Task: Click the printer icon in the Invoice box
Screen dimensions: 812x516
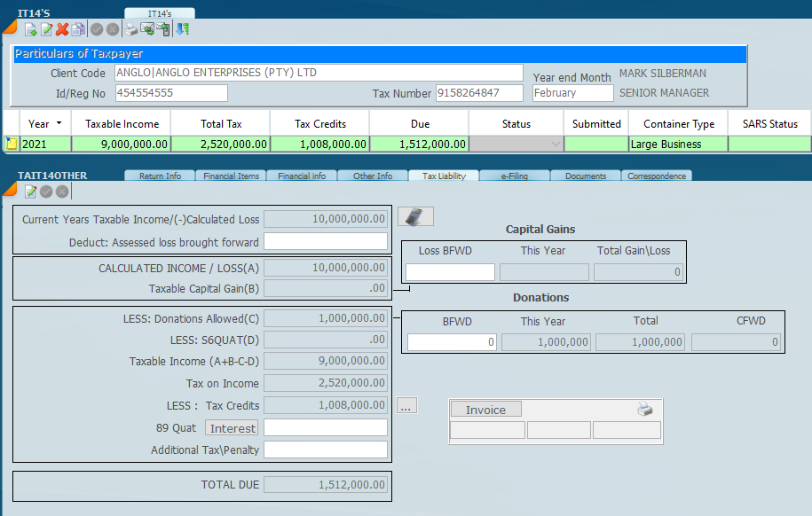Action: (645, 410)
